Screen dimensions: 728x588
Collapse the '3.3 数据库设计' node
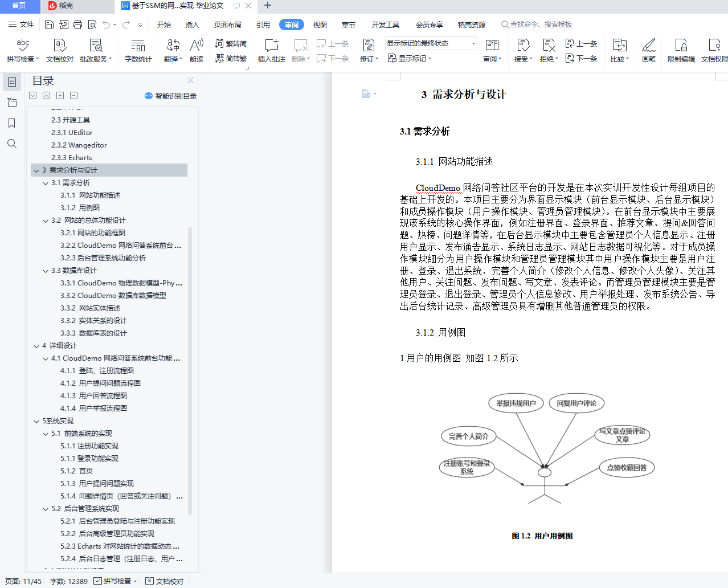pos(46,271)
